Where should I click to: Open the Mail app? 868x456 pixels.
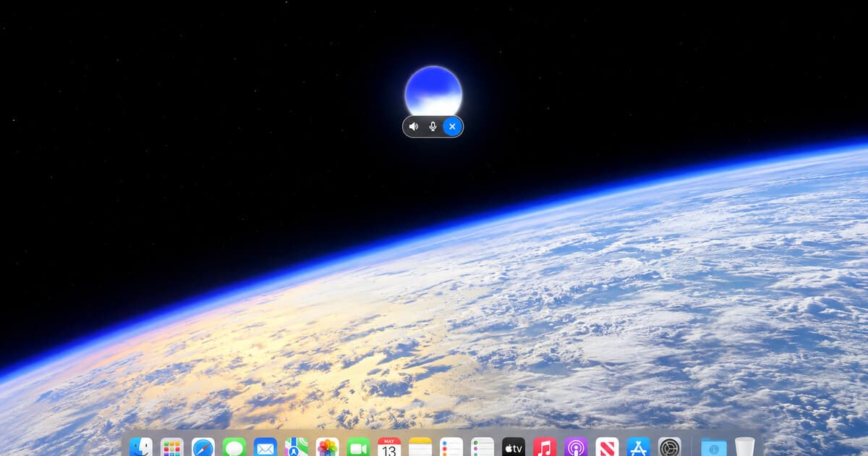tap(265, 447)
